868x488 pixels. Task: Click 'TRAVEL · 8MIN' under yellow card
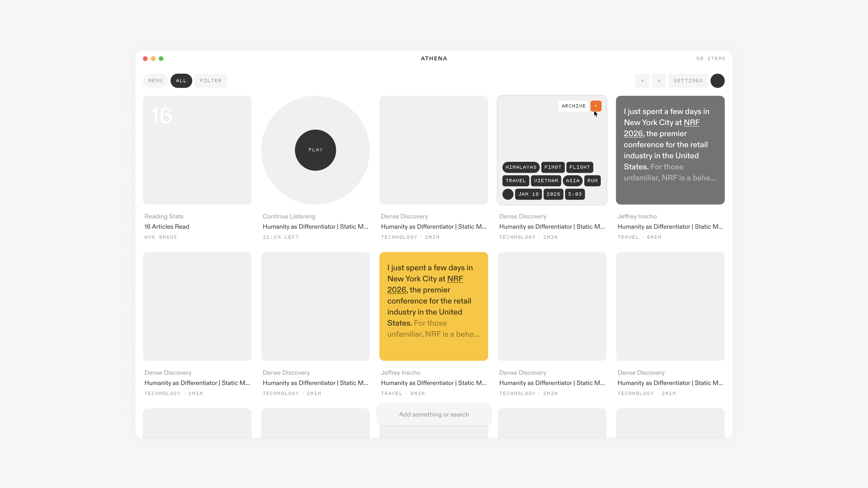point(403,394)
